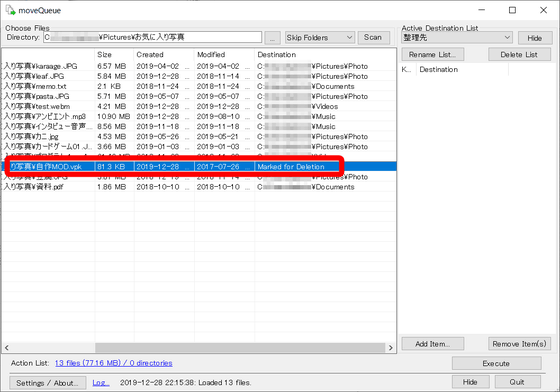
Task: Click Add Item button
Action: point(433,344)
